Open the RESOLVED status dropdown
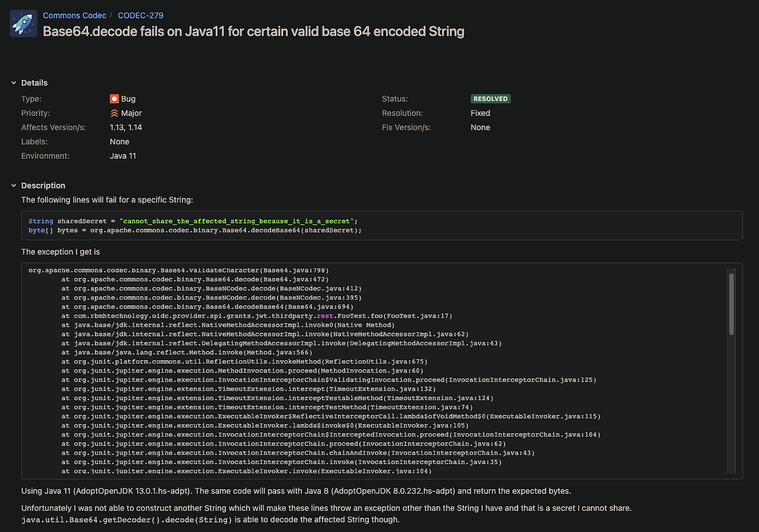This screenshot has width=759, height=532. (490, 98)
